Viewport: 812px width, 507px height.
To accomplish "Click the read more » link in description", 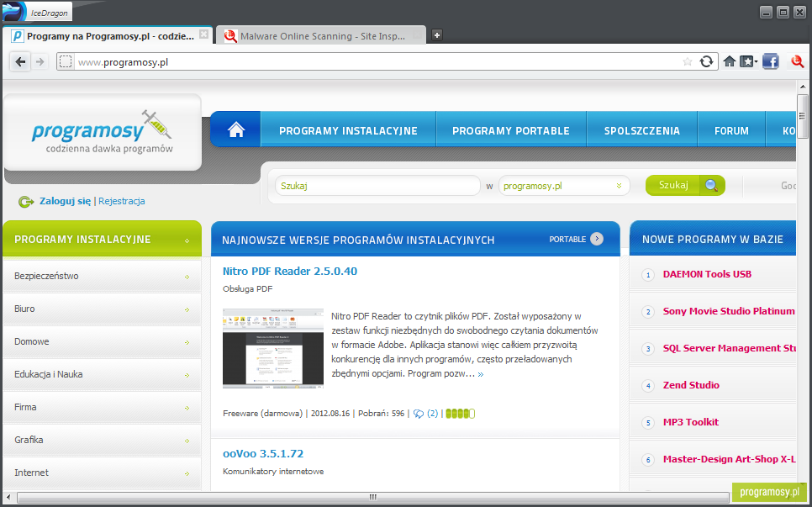I will tap(481, 374).
